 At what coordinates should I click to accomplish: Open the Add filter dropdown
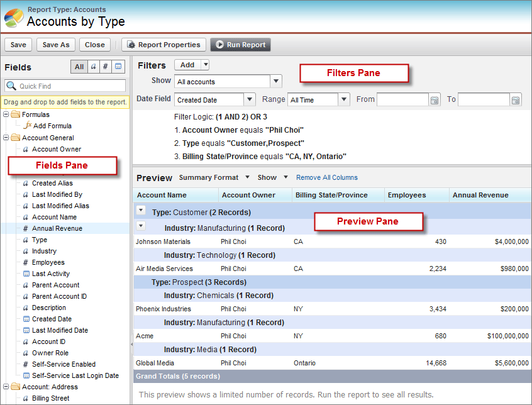point(204,65)
